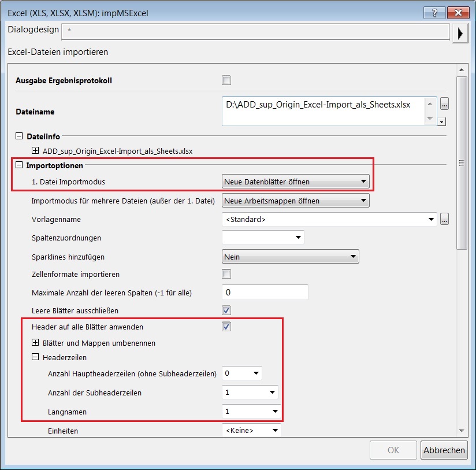Click the Sparklines hinzufügen label
This screenshot has height=470, width=476.
pos(68,257)
